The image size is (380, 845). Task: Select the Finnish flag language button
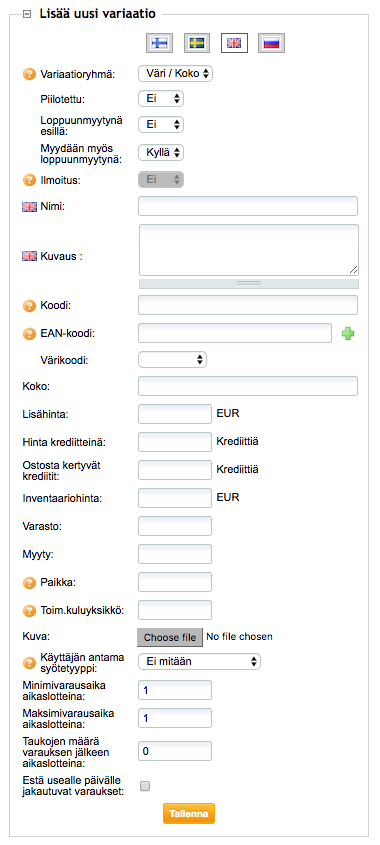pos(159,43)
